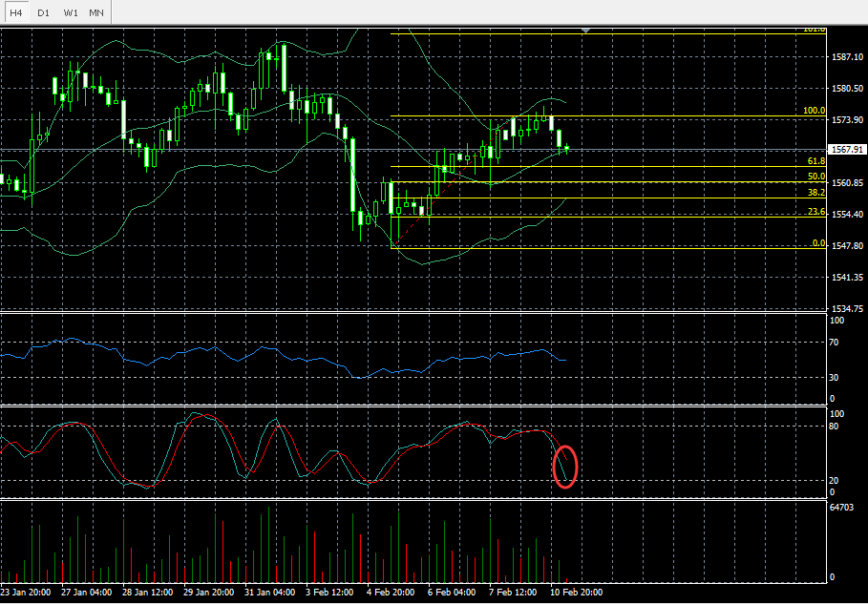Click price scale value 1534.75
This screenshot has height=604, width=868.
[847, 309]
